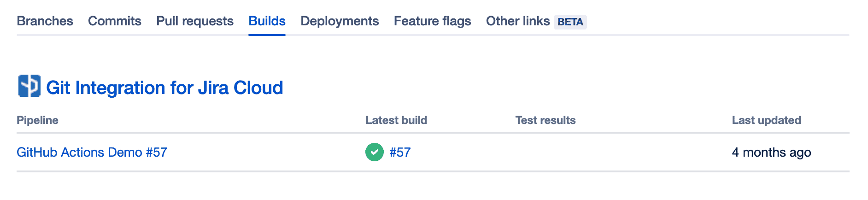Open the GitHub Actions Demo #57 pipeline link
868x200 pixels.
[x=92, y=152]
